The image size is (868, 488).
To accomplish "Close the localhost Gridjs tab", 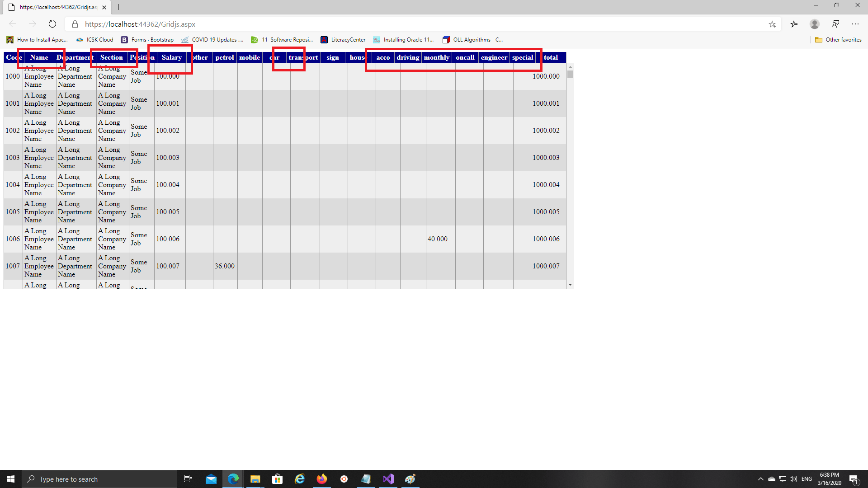I will click(x=104, y=7).
